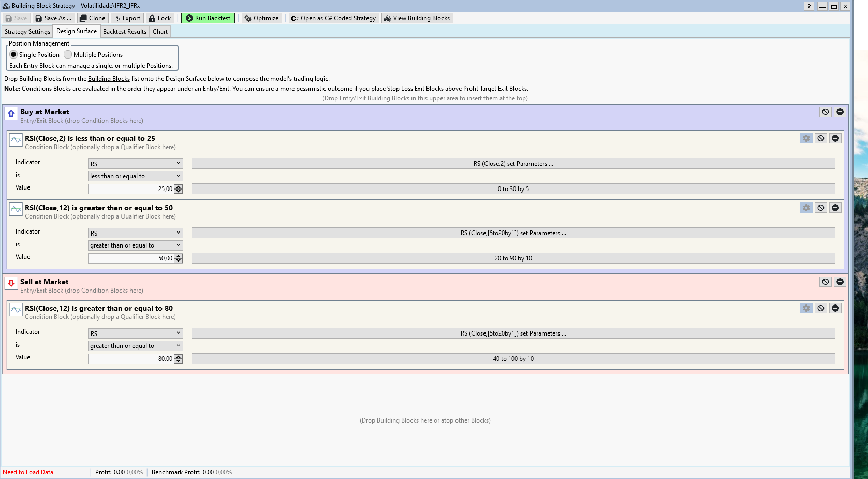Disable the RSI(Close,12) is greater than or equal to 50 block
The height and width of the screenshot is (479, 868).
tap(820, 208)
